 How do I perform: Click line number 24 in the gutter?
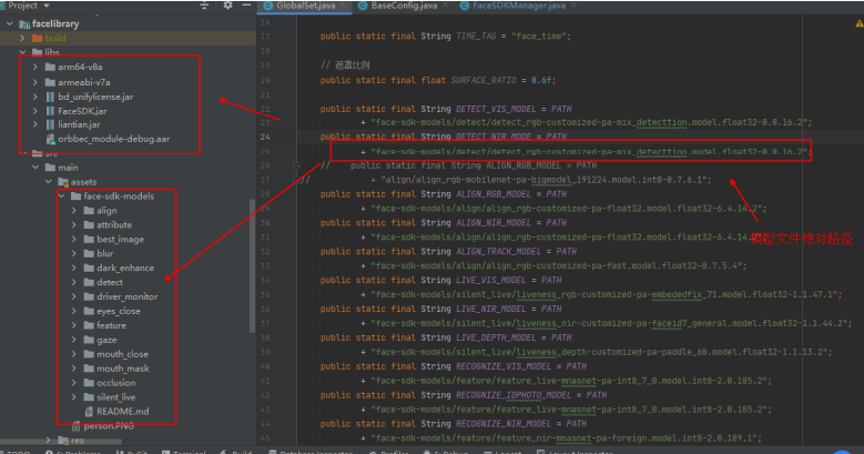266,137
